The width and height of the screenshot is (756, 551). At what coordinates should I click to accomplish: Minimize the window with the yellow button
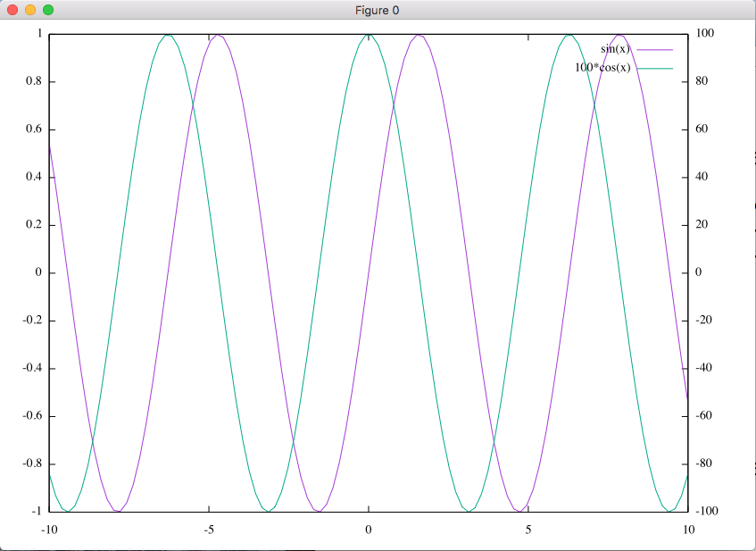coord(30,9)
